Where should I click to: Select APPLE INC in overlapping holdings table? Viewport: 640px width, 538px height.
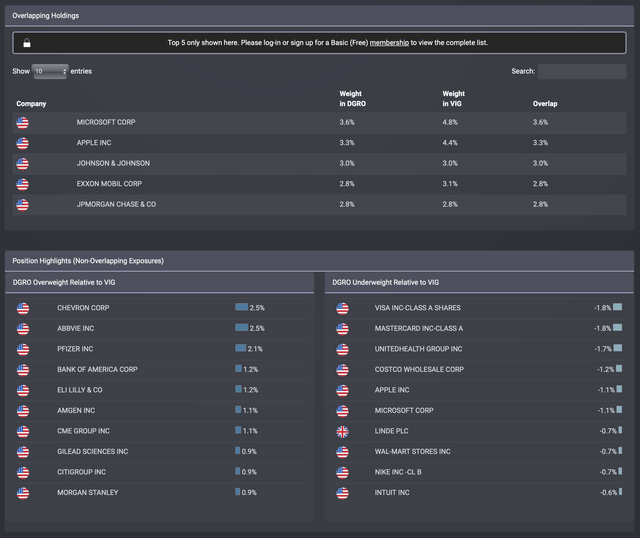coord(94,143)
